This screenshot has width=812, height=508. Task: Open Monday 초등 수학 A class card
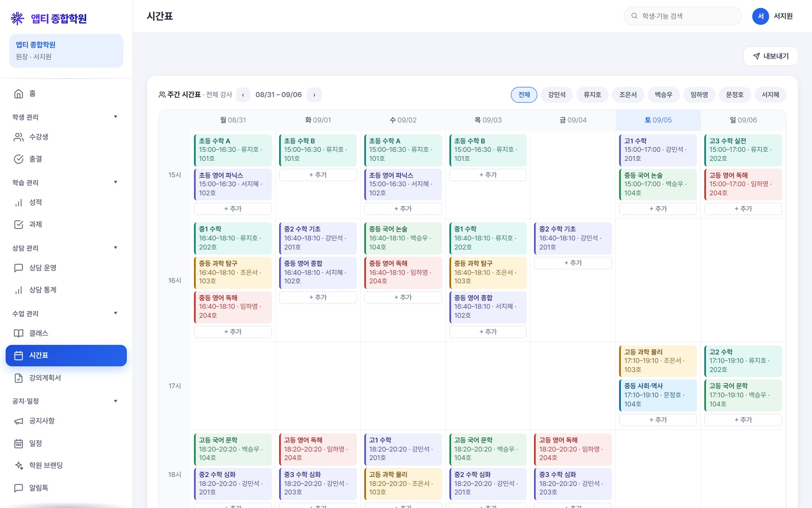(x=233, y=150)
